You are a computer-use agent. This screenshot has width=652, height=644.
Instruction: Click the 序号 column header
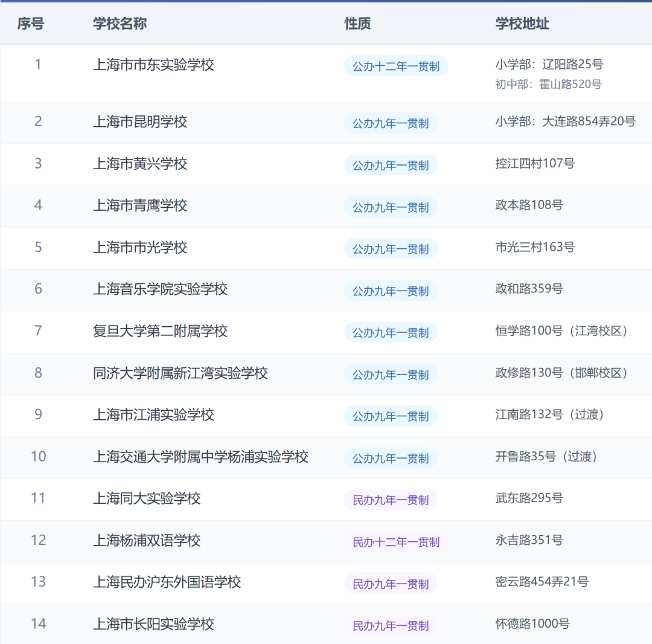click(30, 24)
